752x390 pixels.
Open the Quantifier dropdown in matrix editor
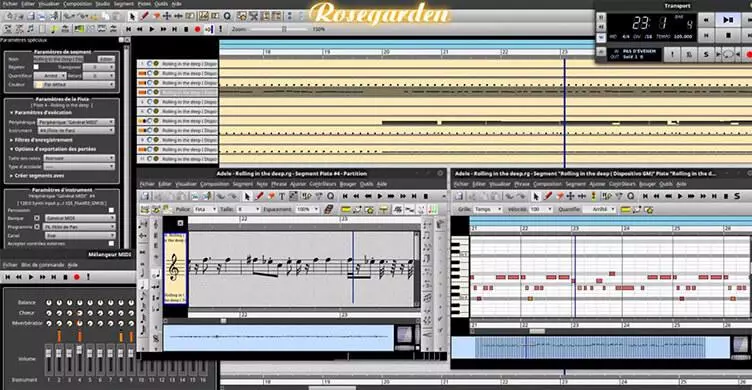(x=599, y=210)
